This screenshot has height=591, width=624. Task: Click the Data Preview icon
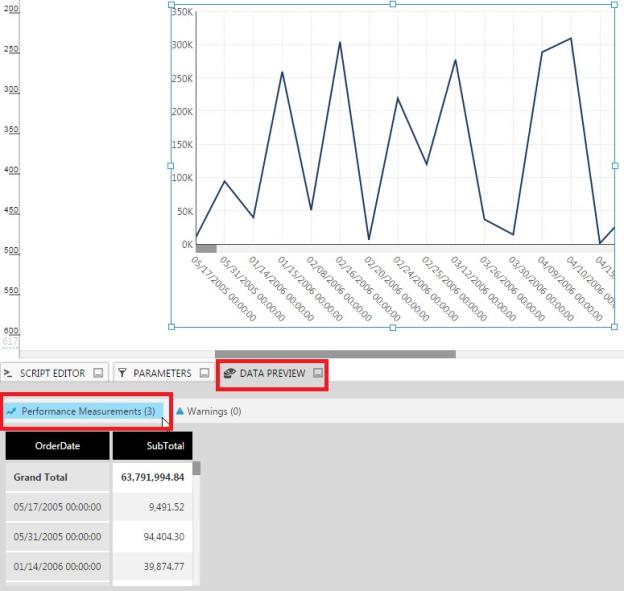pos(229,373)
